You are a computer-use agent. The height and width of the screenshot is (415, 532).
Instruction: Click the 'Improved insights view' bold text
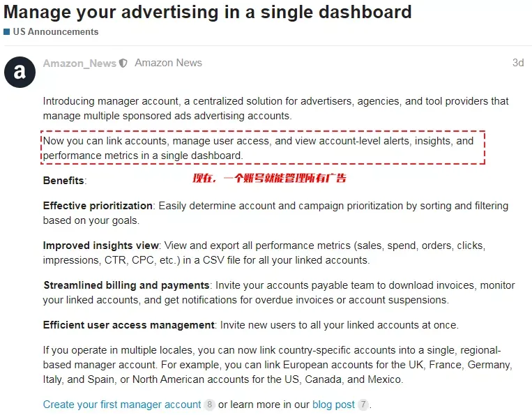[x=101, y=246]
